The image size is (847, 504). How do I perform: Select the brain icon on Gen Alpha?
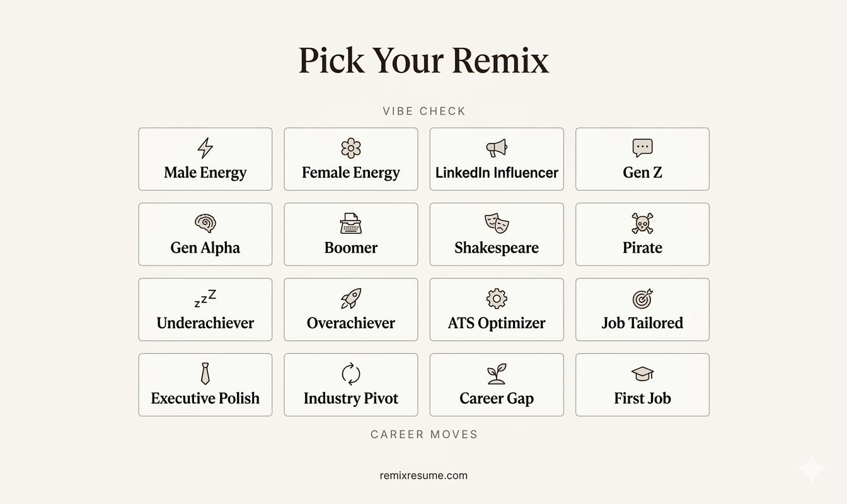coord(205,222)
